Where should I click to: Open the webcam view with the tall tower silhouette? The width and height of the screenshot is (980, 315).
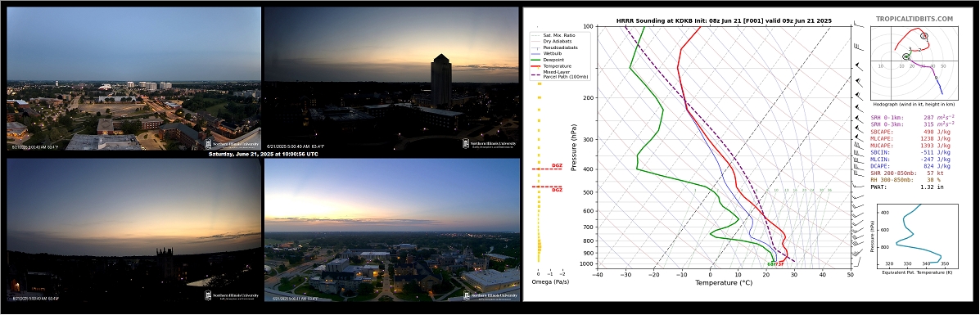point(392,79)
